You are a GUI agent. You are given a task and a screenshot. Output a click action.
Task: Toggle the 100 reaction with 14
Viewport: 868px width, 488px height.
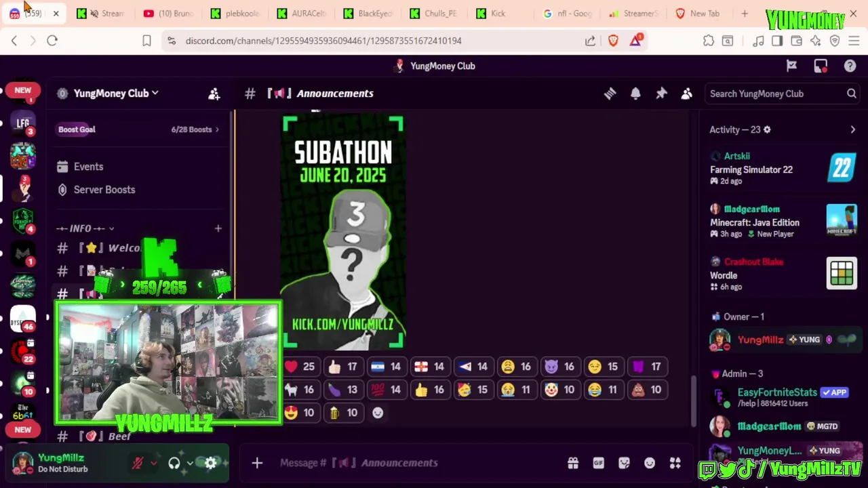coord(387,390)
